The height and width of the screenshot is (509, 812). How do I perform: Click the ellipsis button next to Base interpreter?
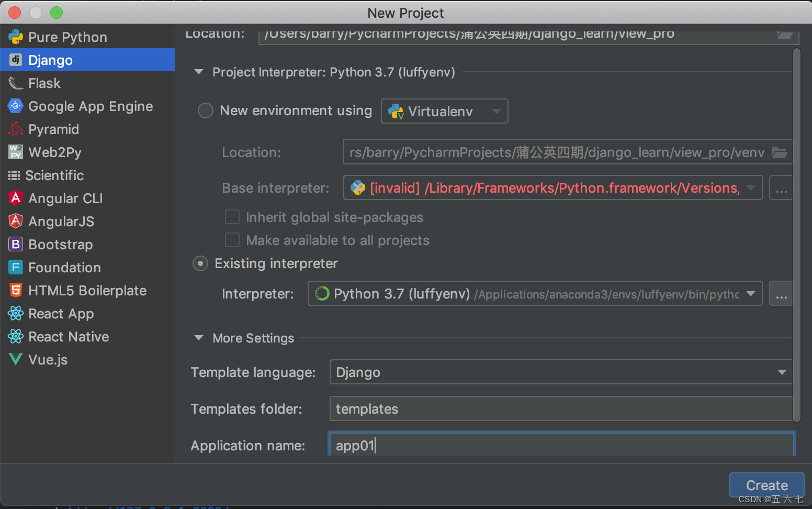pos(781,187)
